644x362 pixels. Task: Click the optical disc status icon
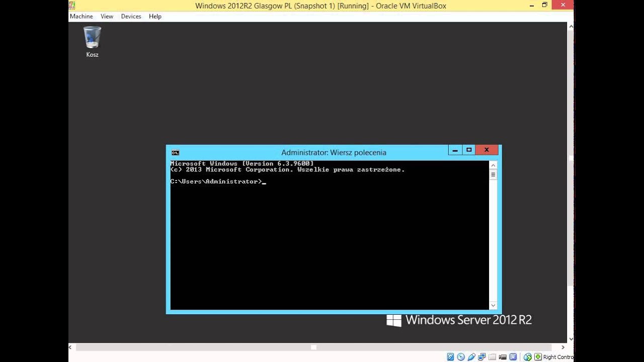click(461, 357)
